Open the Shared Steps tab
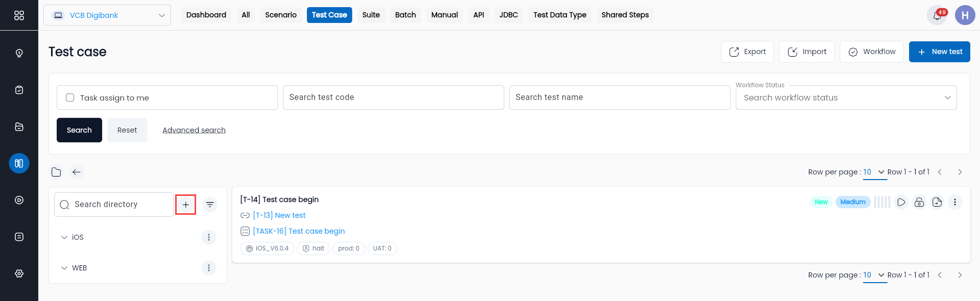The width and height of the screenshot is (980, 301). pos(625,15)
